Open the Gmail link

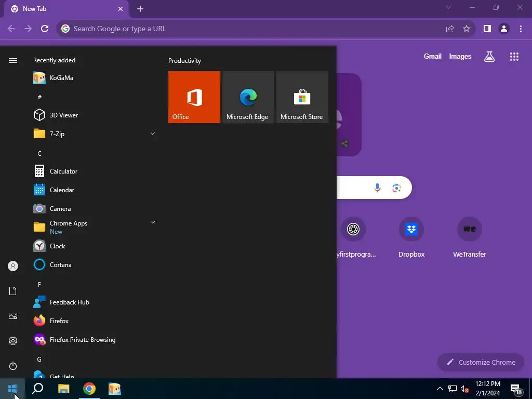(x=433, y=56)
